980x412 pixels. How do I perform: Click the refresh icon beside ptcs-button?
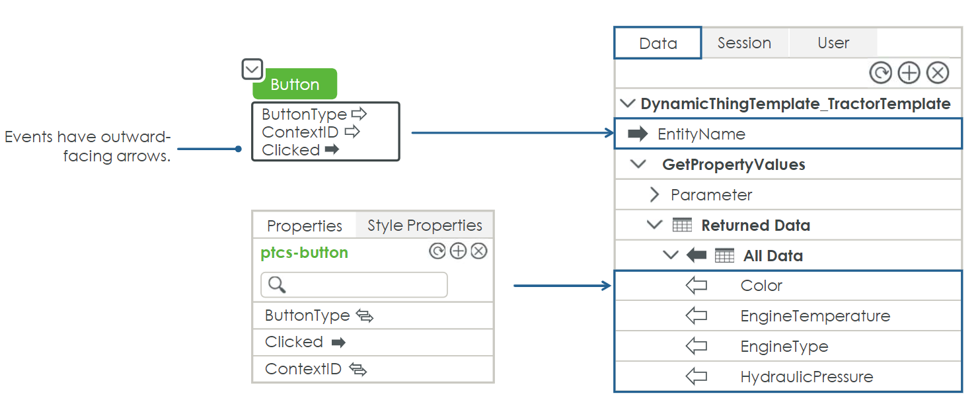click(x=437, y=251)
